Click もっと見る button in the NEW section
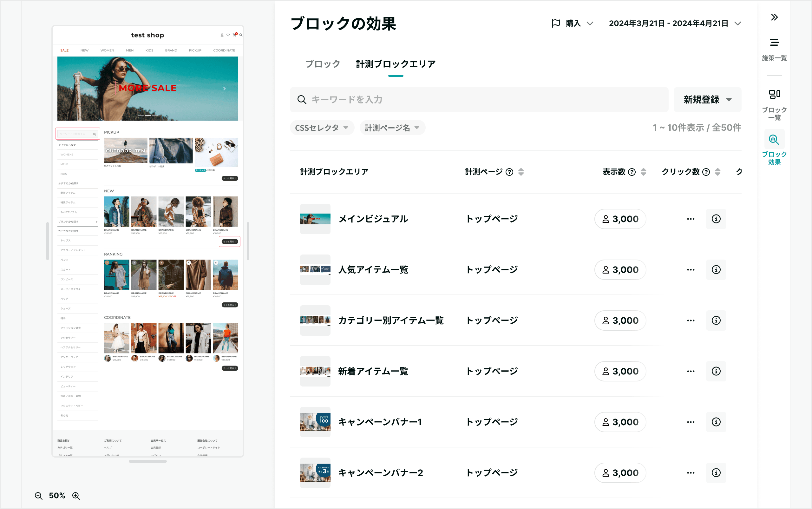 (x=230, y=241)
